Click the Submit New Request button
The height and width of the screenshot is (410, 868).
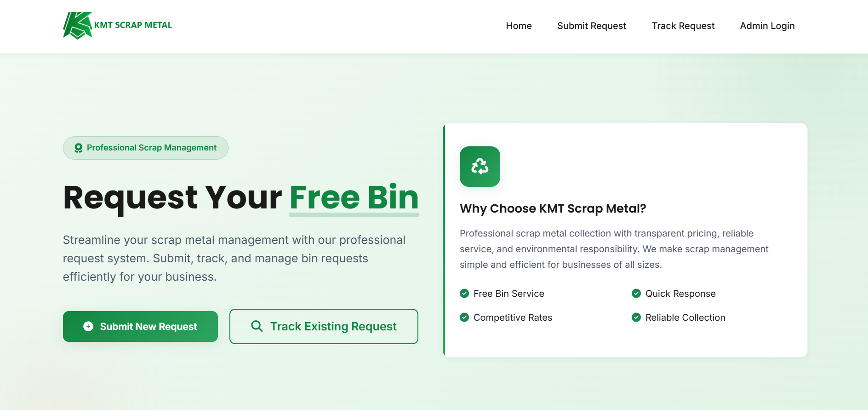pos(140,326)
